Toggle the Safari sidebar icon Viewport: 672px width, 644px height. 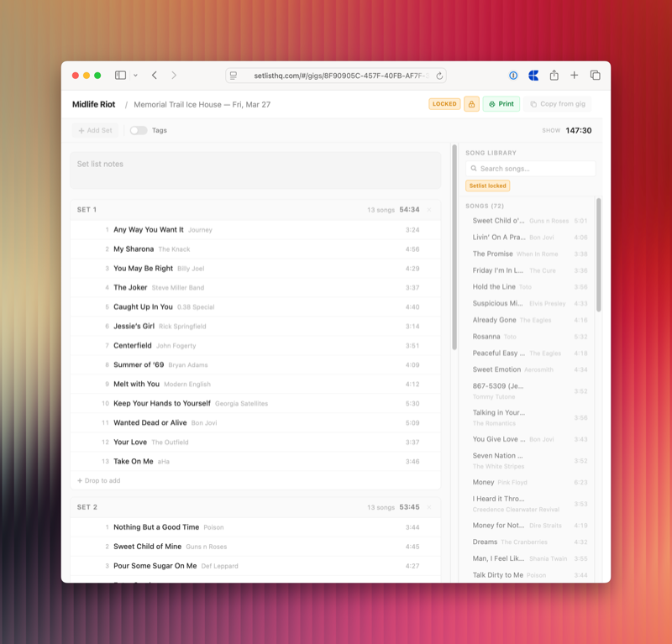120,76
